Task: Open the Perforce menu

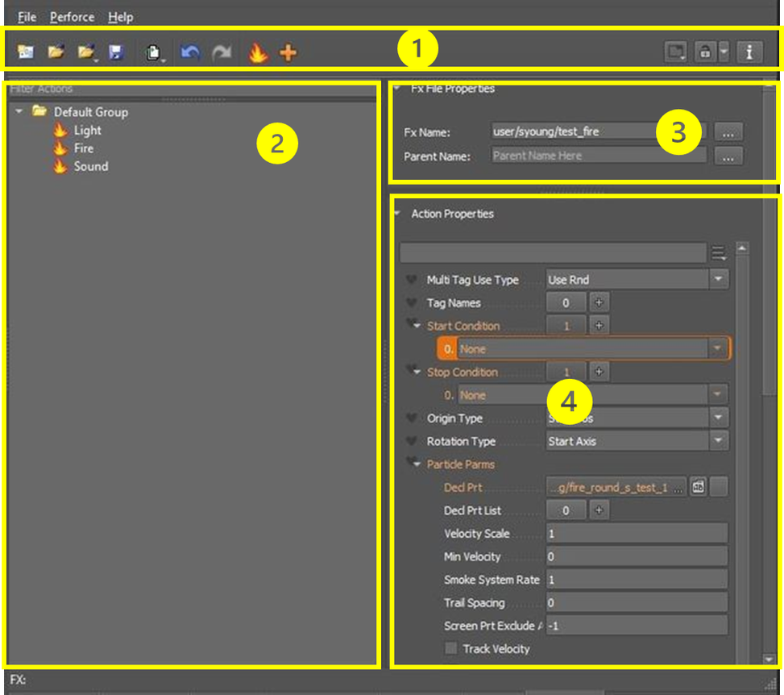Action: [72, 17]
